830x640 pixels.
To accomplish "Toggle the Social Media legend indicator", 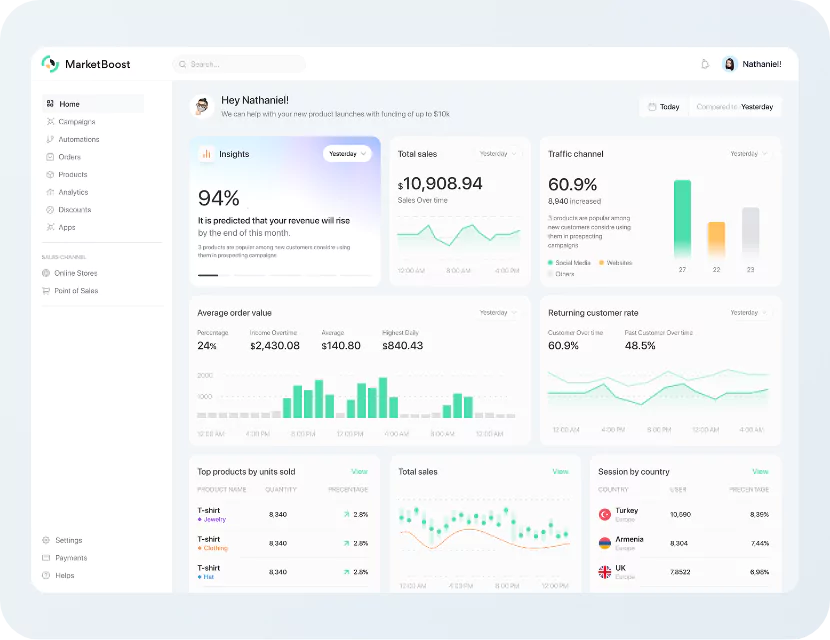I will pos(551,263).
